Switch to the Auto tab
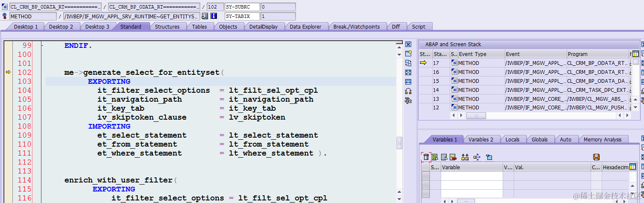This screenshot has width=644, height=203. tap(565, 139)
